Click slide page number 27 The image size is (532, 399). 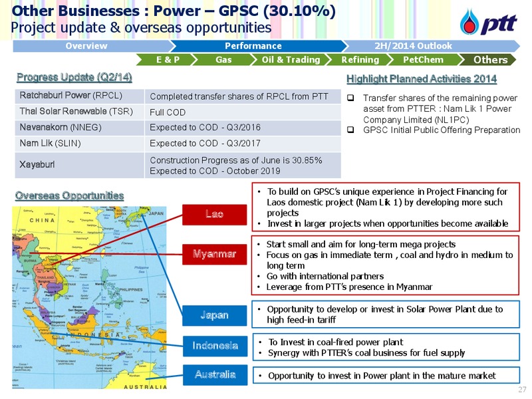pos(522,389)
